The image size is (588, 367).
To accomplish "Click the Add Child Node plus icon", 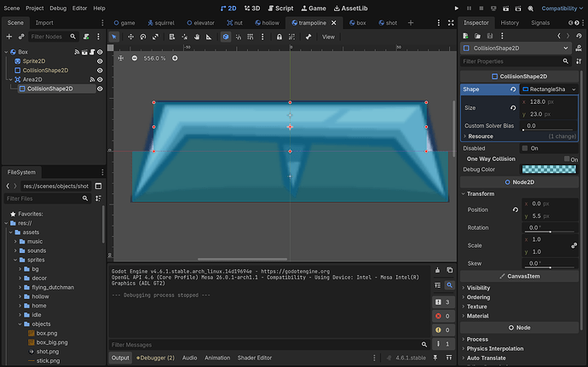I will [9, 37].
